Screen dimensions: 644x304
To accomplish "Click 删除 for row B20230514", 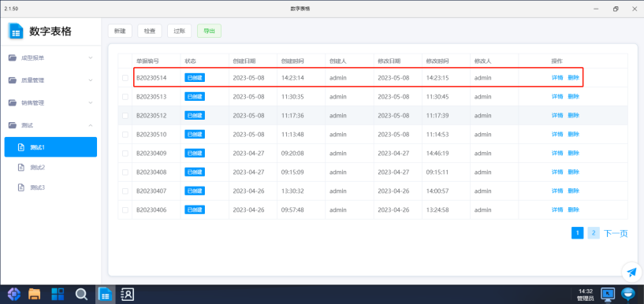I will click(573, 78).
